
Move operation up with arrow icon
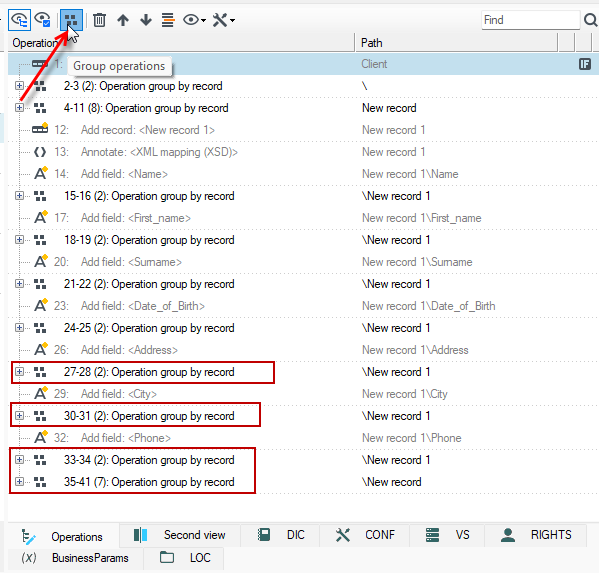[123, 20]
